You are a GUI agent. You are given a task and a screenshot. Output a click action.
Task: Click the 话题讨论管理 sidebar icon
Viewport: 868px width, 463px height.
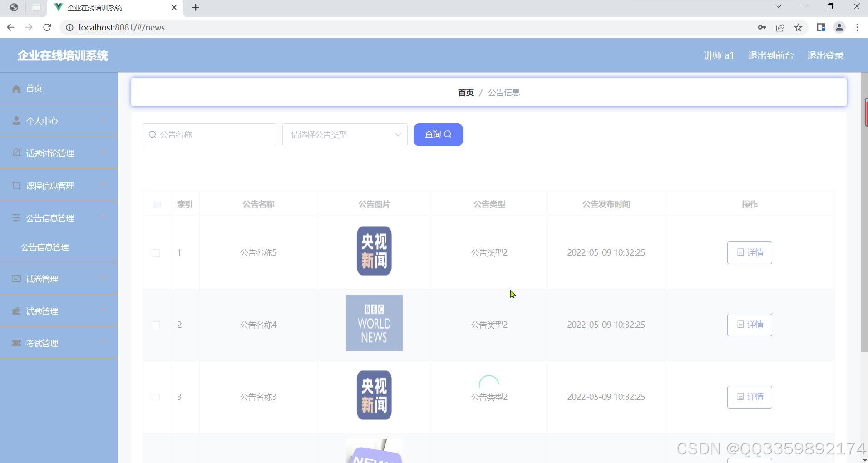16,153
